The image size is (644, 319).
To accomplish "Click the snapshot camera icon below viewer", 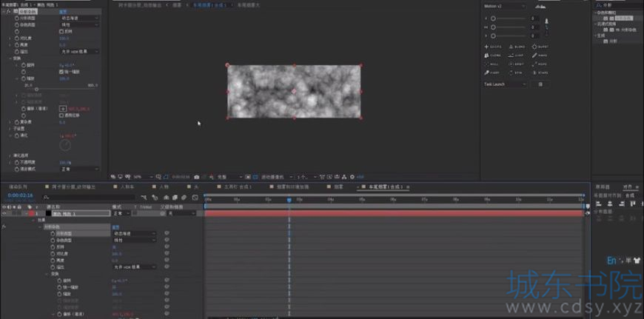I will pos(197,177).
